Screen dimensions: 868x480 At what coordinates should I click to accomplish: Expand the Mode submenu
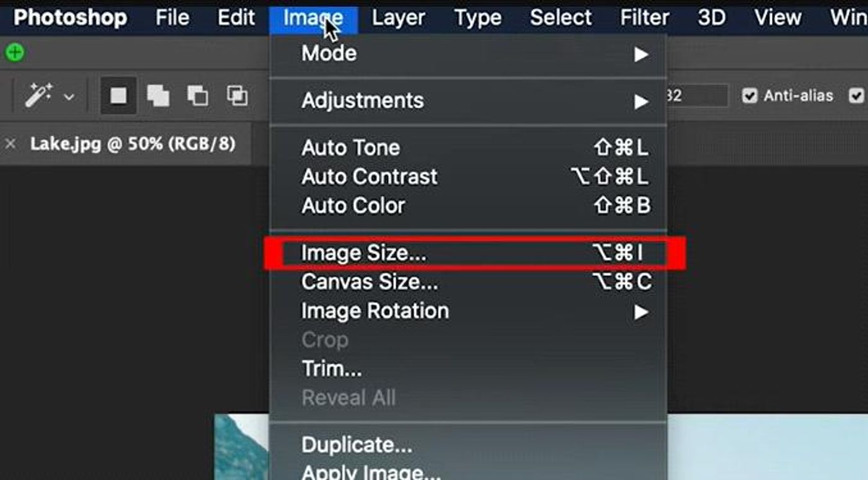[468, 54]
